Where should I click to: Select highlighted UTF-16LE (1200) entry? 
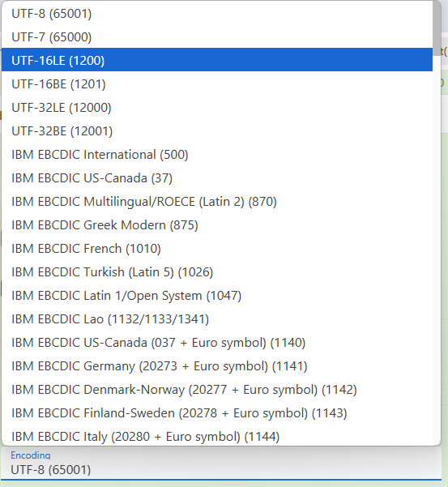217,60
